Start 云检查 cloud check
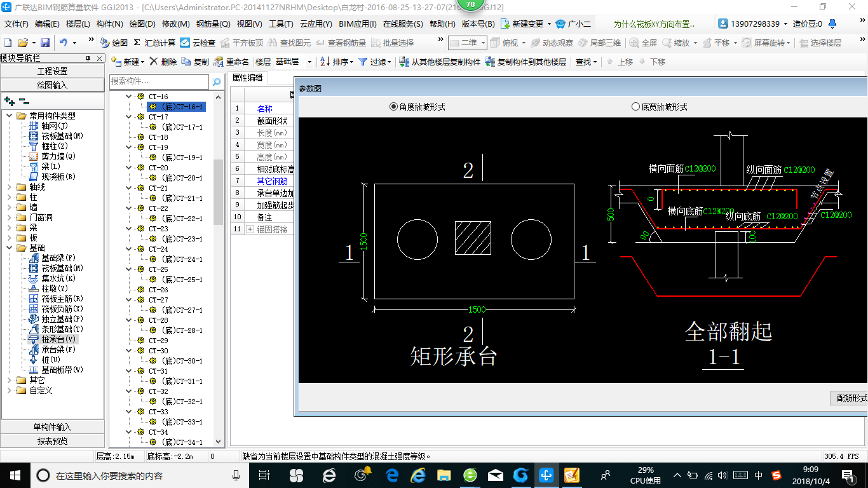This screenshot has width=868, height=488. 198,43
